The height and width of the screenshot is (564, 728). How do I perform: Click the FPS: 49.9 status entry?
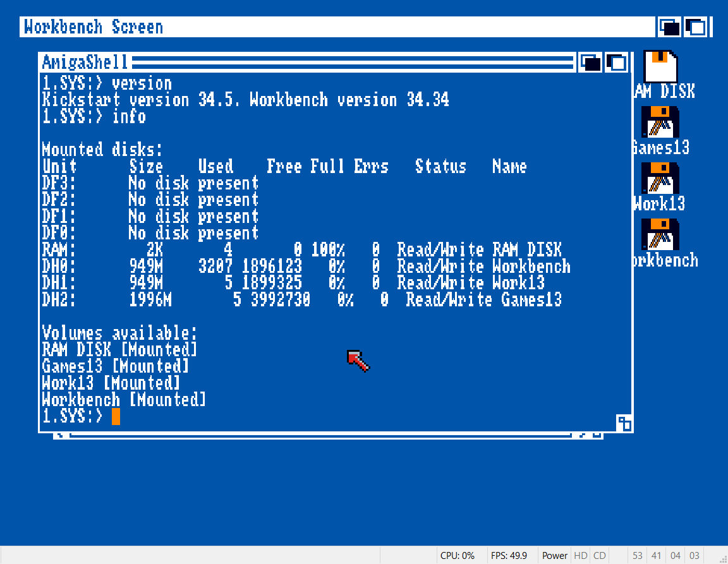pos(509,556)
